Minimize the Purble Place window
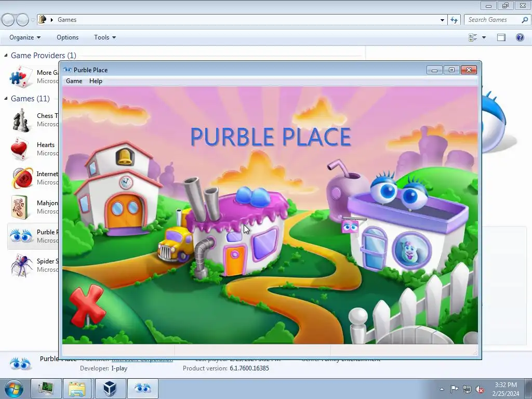 434,70
